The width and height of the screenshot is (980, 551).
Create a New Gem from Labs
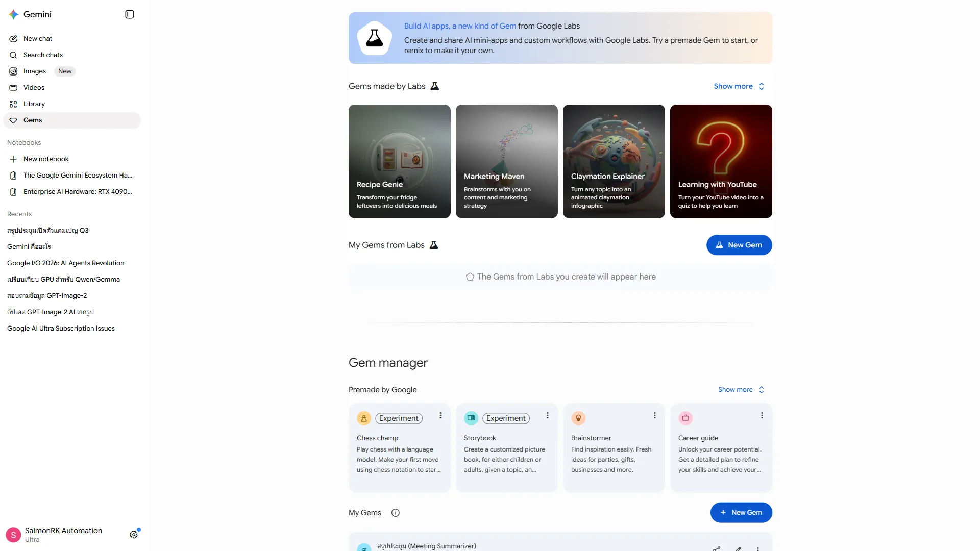point(739,245)
